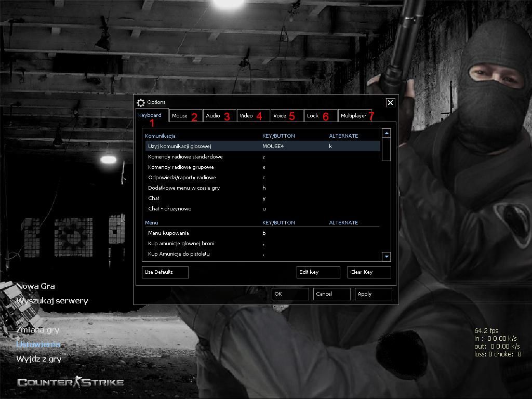
Task: Select 'Kup amunicje glownej broni' row
Action: click(262, 244)
